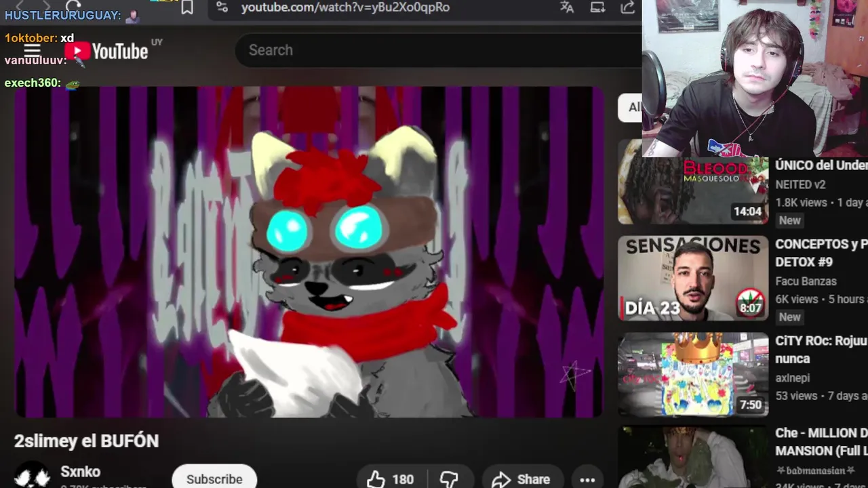Dislike the video using thumbs-down icon

(449, 479)
